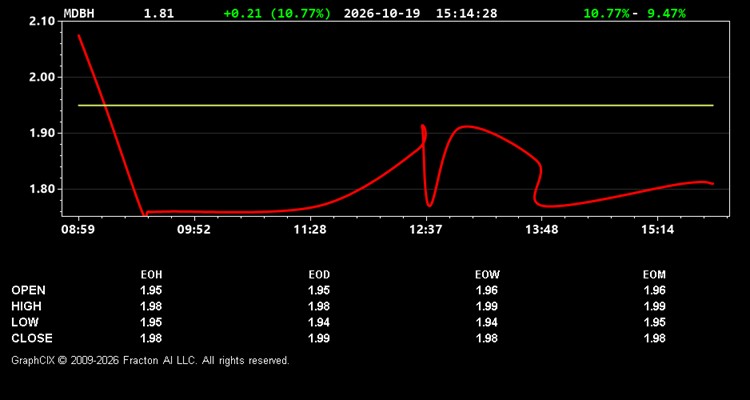750x400 pixels.
Task: Select the EOD CLOSE value 1.99
Action: [x=319, y=338]
